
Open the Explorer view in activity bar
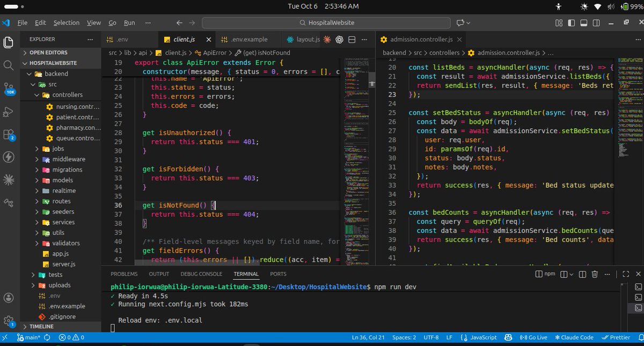point(9,42)
